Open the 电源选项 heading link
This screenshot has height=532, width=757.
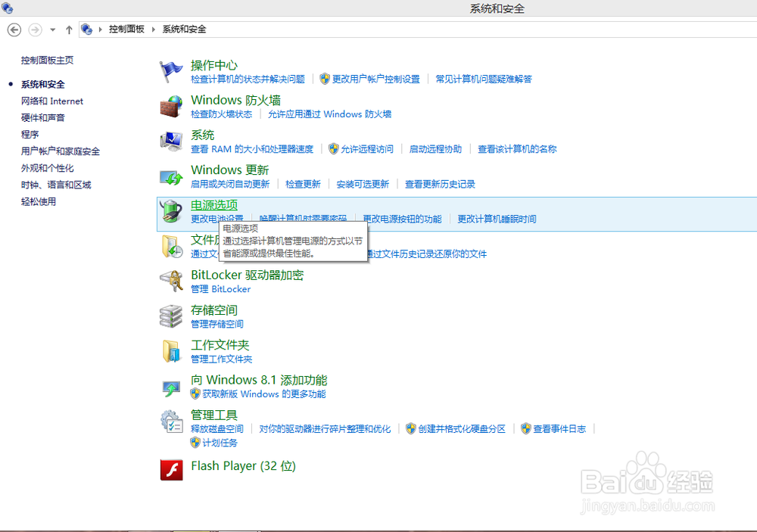click(214, 205)
